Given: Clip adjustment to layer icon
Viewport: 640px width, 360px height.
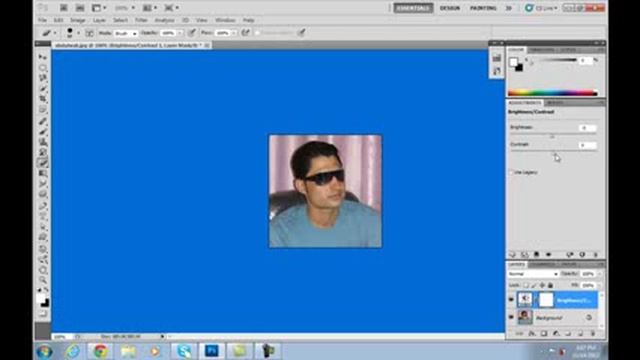Looking at the screenshot, I should [x=536, y=255].
